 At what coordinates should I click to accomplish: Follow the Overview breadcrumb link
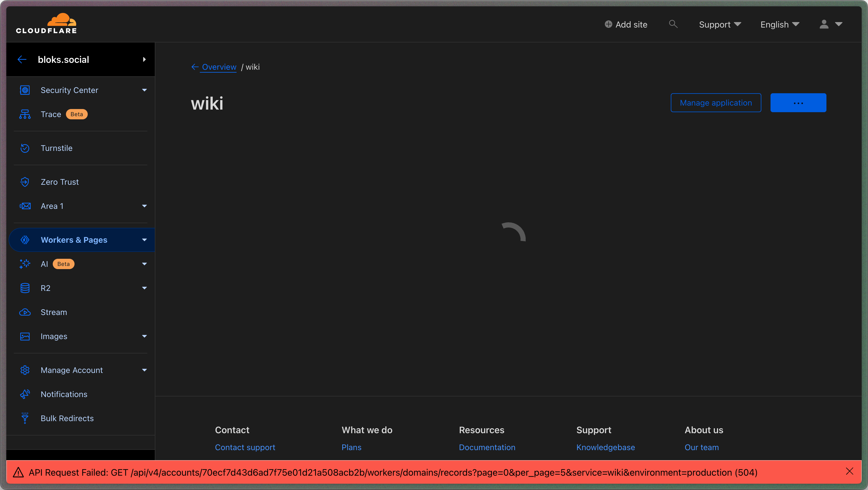pyautogui.click(x=219, y=67)
